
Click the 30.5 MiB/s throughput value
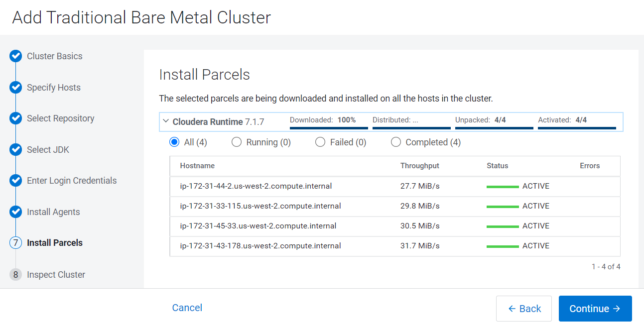(420, 226)
